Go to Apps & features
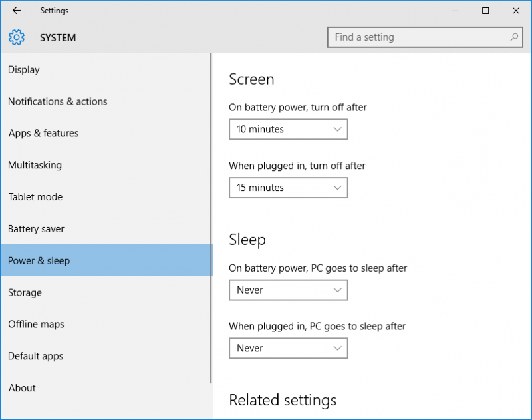Screen dimensions: 532x420 43,133
